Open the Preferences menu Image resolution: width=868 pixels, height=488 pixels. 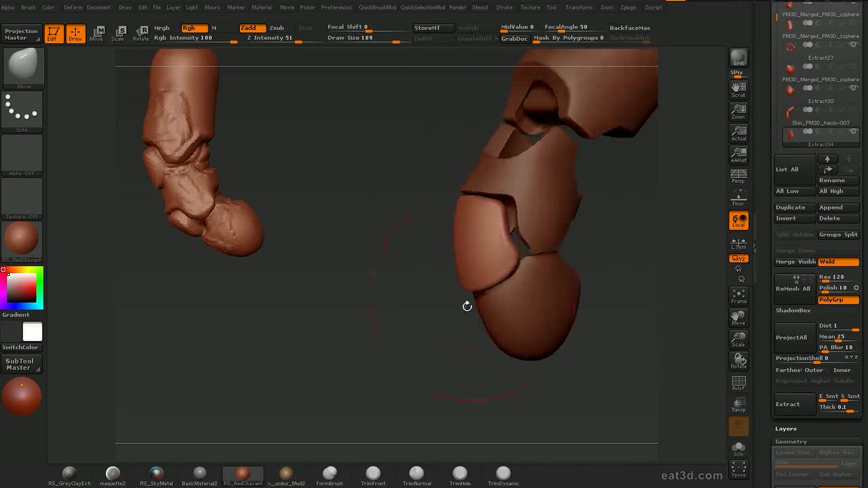336,7
